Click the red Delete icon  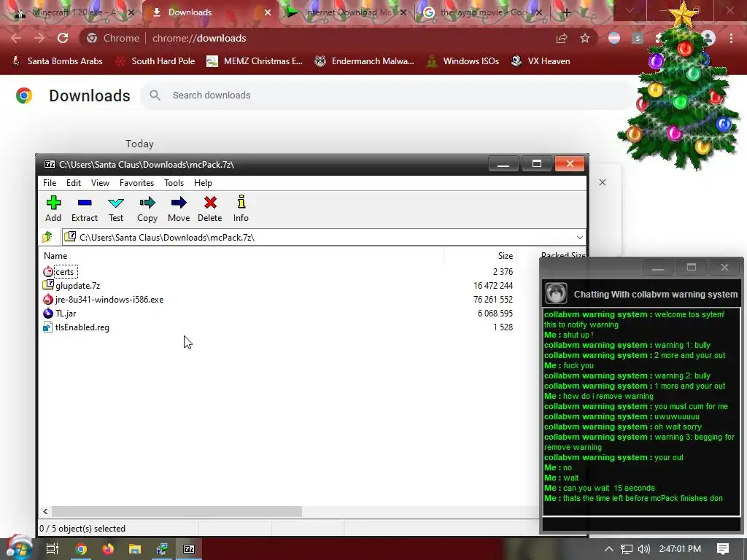209,209
